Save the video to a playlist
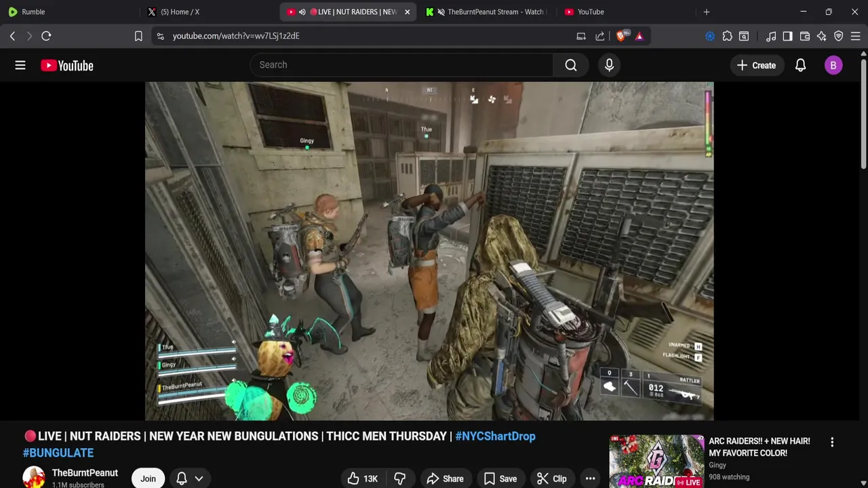 coord(500,479)
